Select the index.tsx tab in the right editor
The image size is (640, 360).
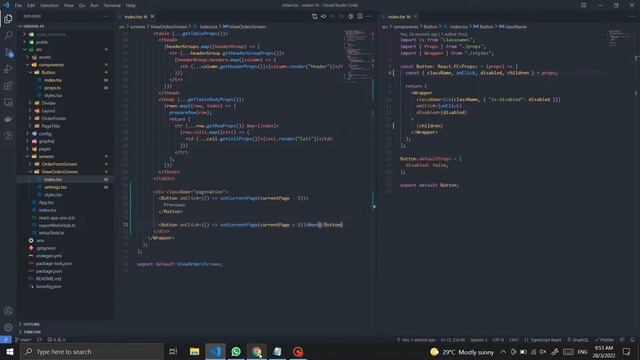(398, 17)
